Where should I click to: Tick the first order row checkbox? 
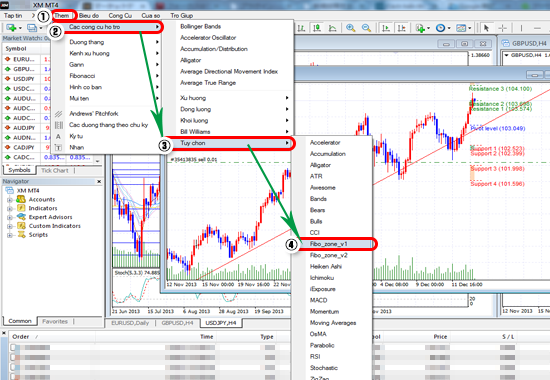[13, 347]
